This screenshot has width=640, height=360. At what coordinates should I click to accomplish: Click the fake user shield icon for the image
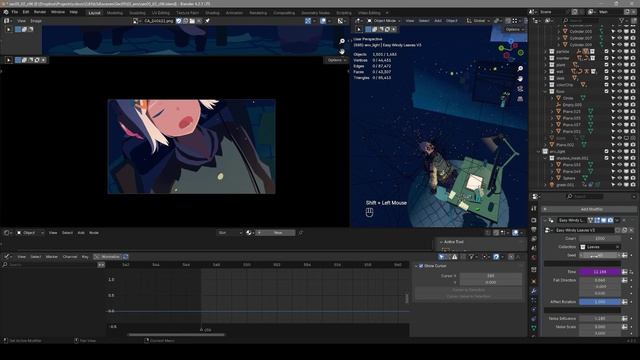179,21
